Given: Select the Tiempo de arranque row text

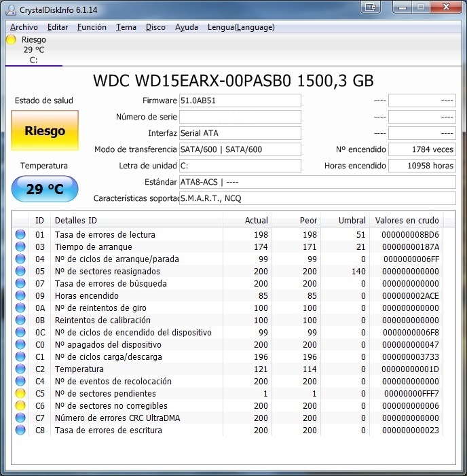Looking at the screenshot, I should [94, 246].
